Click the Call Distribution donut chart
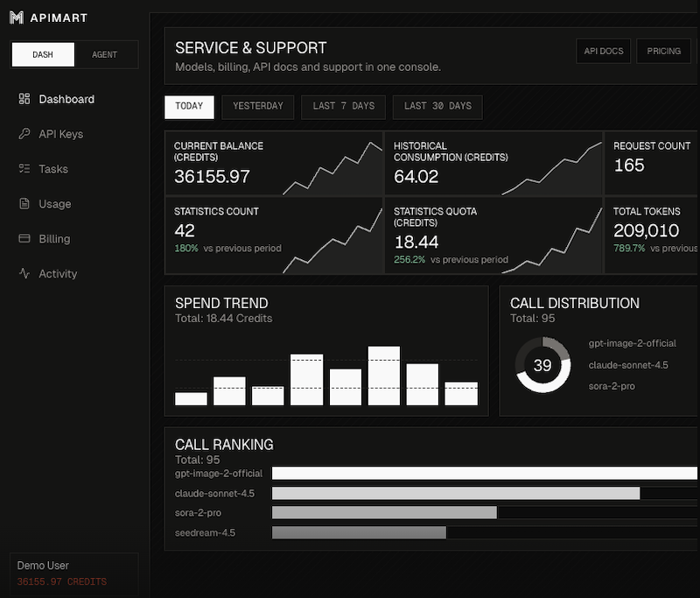The width and height of the screenshot is (700, 598). coord(542,365)
